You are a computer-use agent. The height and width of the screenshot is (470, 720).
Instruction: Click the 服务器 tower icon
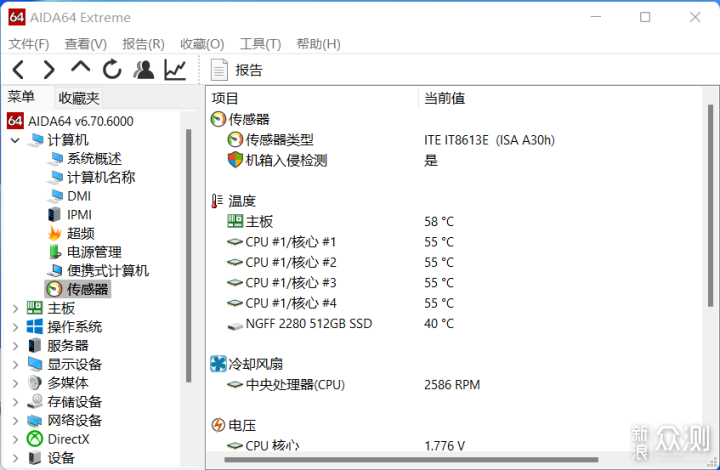point(34,345)
